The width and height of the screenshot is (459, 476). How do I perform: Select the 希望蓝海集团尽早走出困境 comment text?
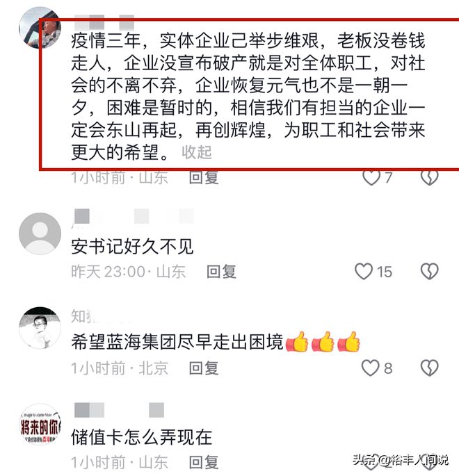[177, 342]
